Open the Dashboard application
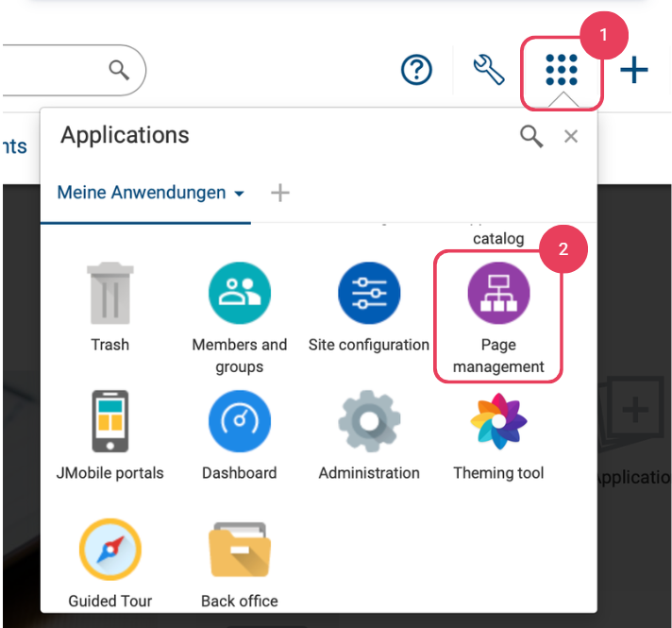 (239, 422)
